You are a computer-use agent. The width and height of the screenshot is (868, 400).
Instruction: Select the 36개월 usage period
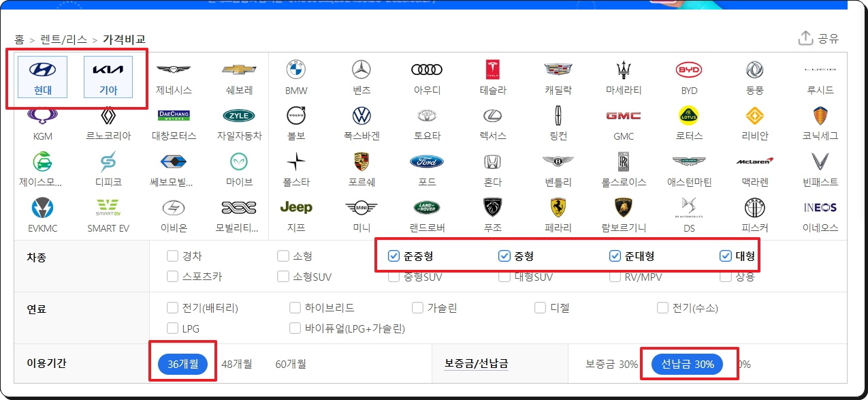[182, 364]
